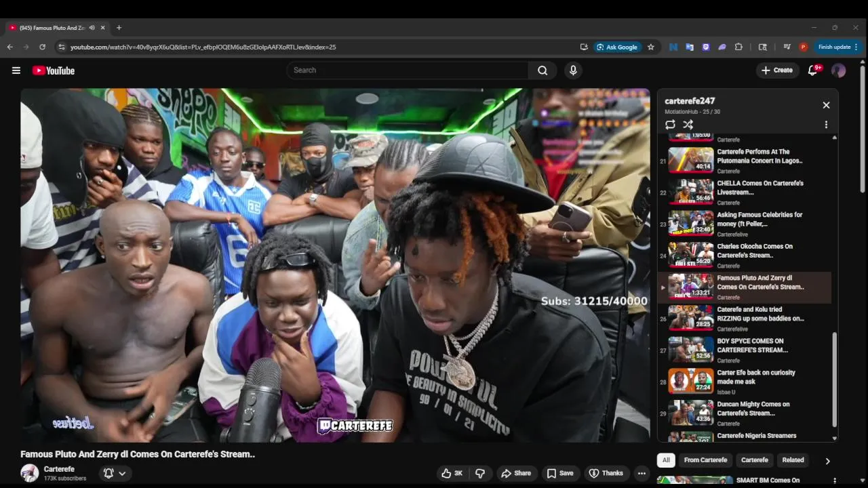Click the playlist panel scrollbar thumb
868x488 pixels.
pyautogui.click(x=835, y=378)
